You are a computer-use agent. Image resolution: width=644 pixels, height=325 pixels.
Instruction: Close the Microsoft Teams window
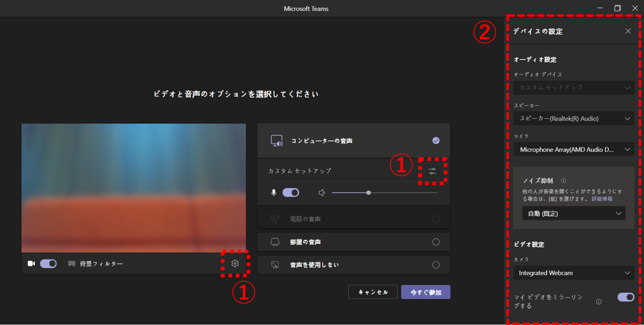(x=635, y=8)
